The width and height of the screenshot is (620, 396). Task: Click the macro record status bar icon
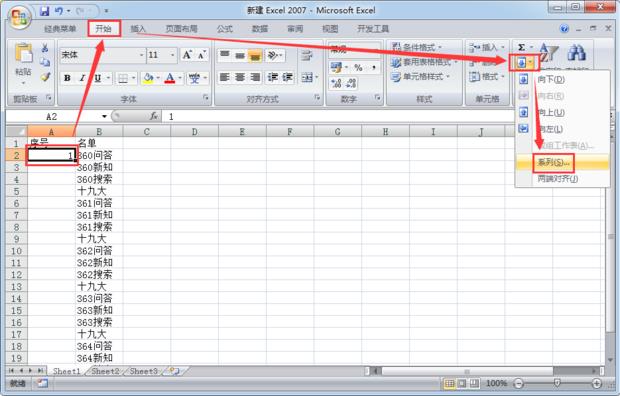42,383
